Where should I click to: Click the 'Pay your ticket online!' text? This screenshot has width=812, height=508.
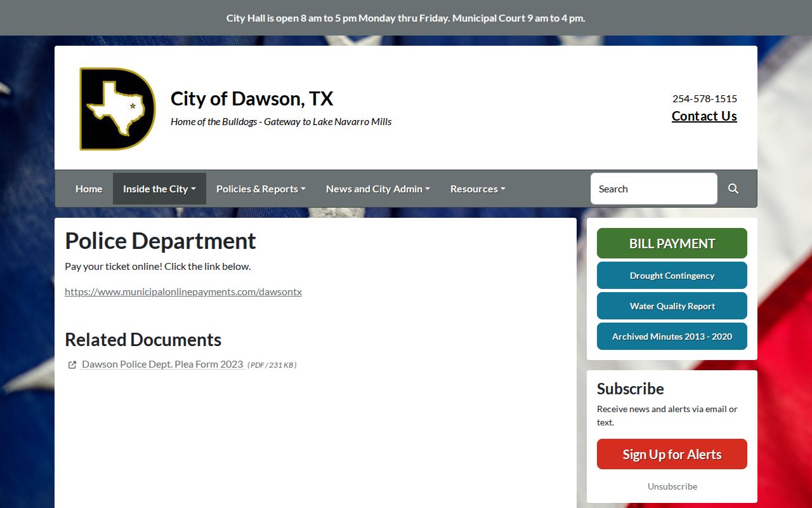(x=158, y=266)
